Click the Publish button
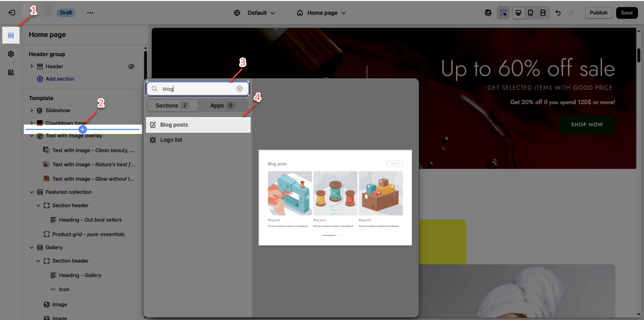Screen dimensions: 644x320 (598, 13)
